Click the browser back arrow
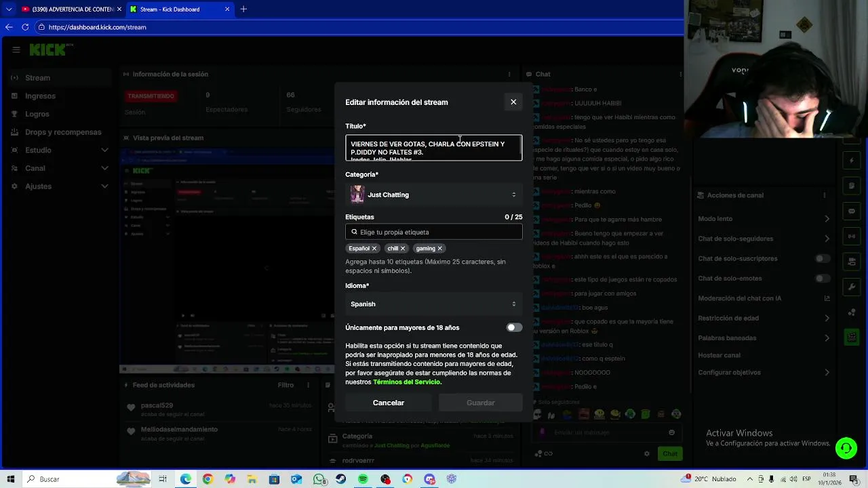The image size is (868, 488). 9,27
